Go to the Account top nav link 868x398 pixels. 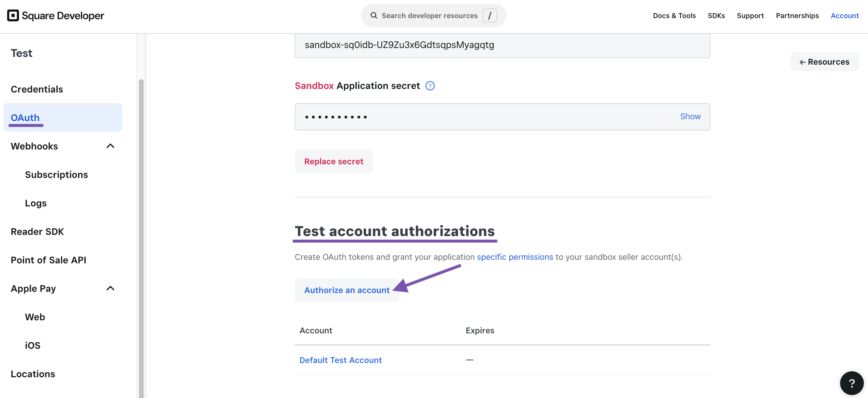[x=845, y=15]
